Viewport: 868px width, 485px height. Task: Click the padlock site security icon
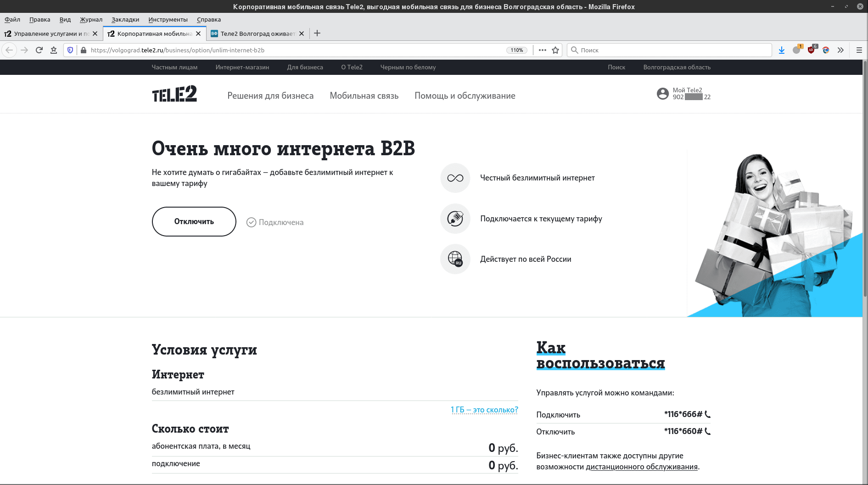(83, 50)
